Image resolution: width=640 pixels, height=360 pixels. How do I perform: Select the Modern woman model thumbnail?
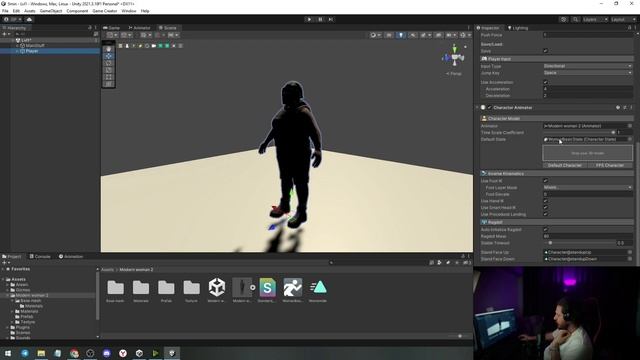point(242,287)
